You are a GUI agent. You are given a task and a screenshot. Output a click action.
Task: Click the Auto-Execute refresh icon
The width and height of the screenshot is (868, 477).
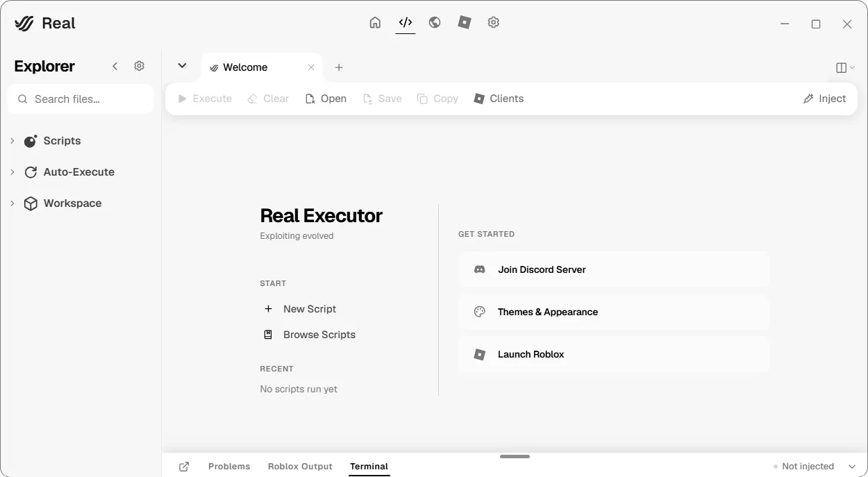point(31,172)
